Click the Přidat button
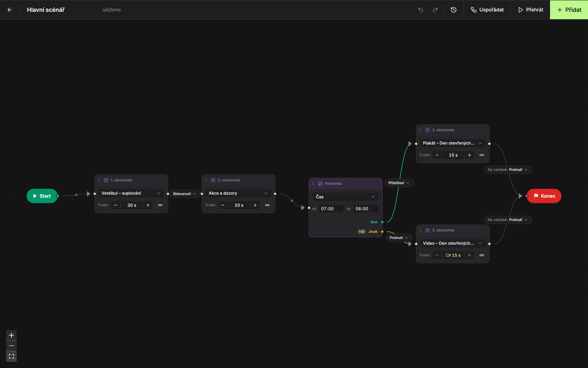 [569, 10]
